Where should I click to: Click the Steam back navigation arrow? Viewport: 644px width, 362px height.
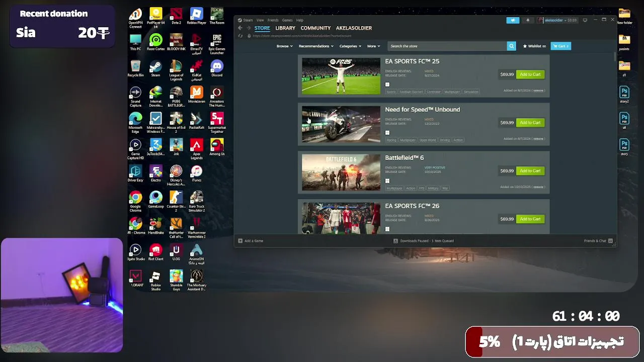pos(240,28)
